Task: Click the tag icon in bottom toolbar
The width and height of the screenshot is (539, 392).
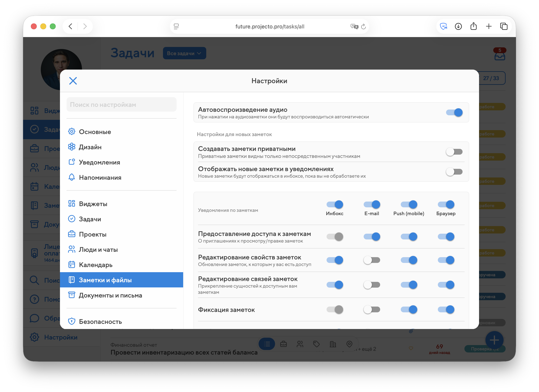Action: pyautogui.click(x=316, y=344)
